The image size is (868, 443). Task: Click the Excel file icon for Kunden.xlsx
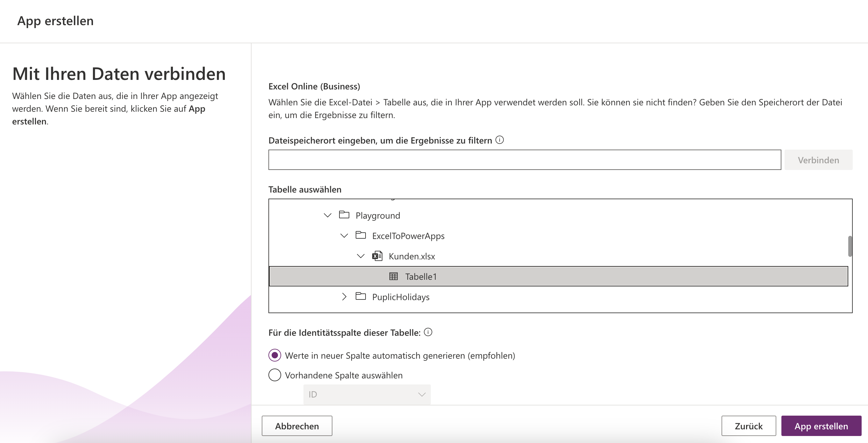[377, 256]
